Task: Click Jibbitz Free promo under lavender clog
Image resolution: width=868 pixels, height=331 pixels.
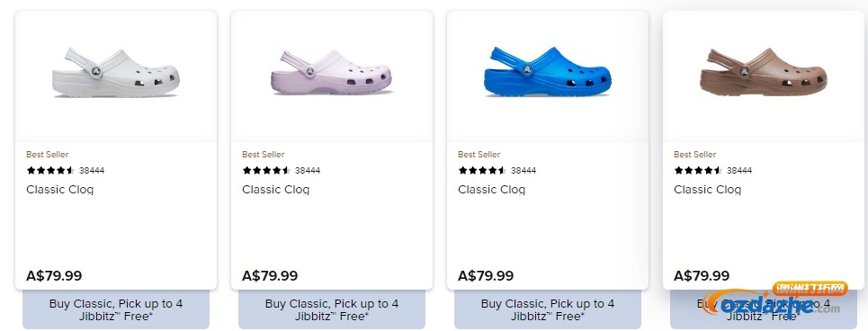Action: (332, 310)
